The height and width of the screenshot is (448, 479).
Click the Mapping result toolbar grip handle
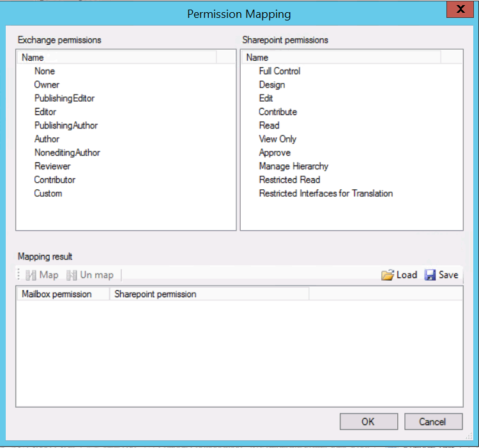(19, 274)
